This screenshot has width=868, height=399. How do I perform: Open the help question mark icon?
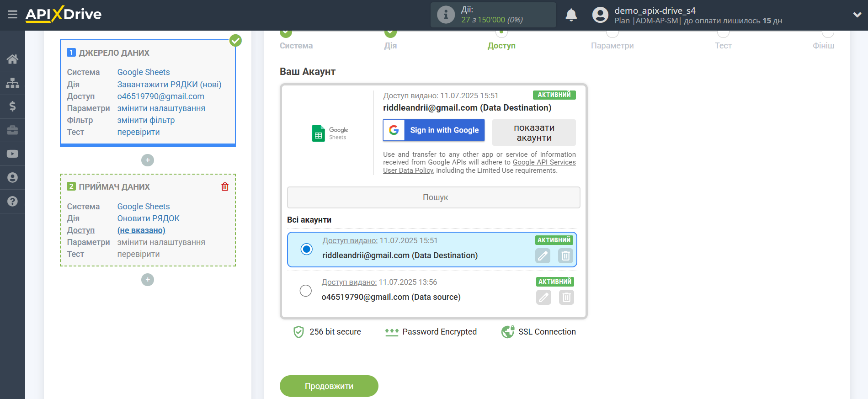[x=12, y=202]
